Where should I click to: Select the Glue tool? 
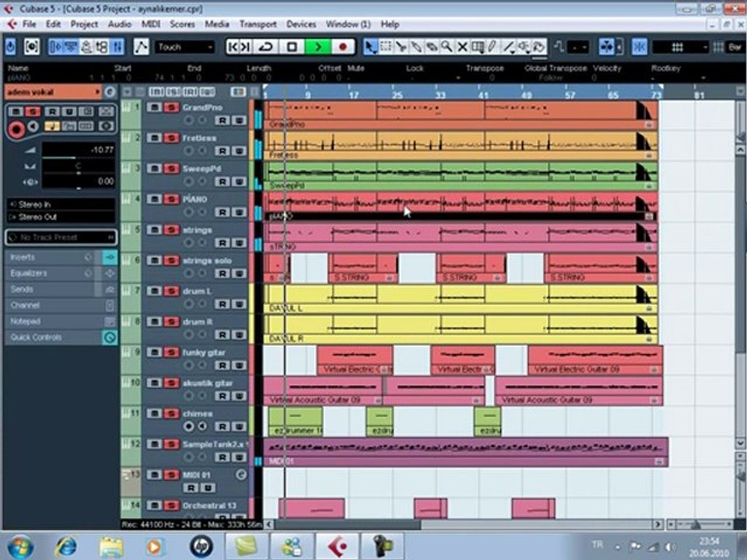416,47
